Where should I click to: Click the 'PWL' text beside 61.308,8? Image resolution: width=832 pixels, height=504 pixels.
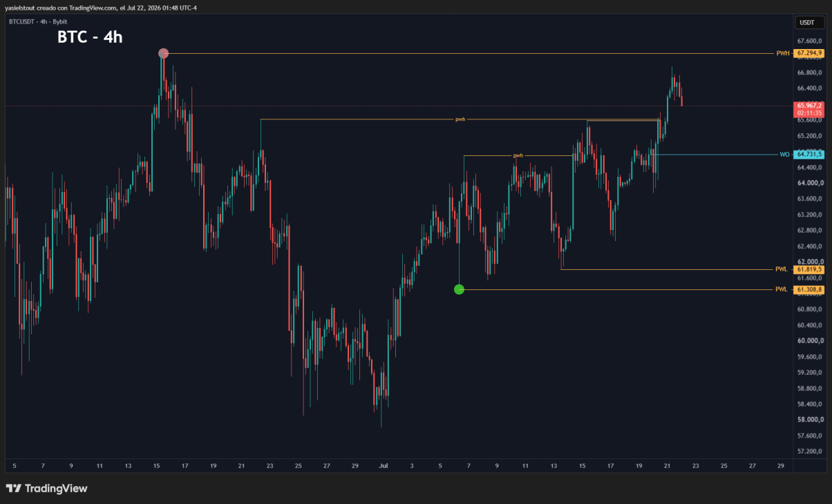(782, 289)
